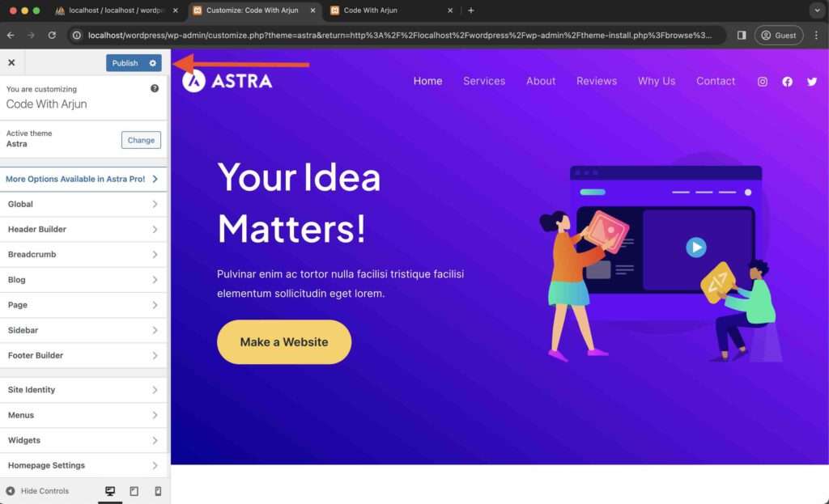Expand the Header Builder section
The height and width of the screenshot is (504, 829).
click(x=83, y=229)
